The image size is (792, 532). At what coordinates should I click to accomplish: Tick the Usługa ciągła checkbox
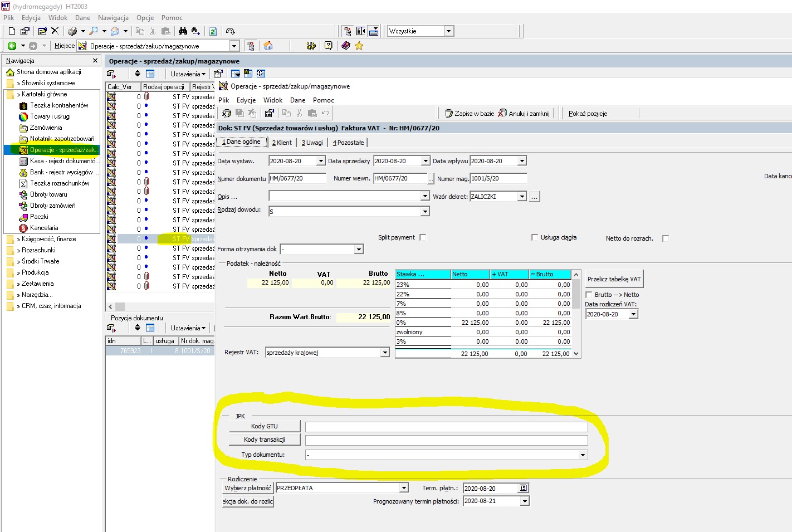(535, 237)
